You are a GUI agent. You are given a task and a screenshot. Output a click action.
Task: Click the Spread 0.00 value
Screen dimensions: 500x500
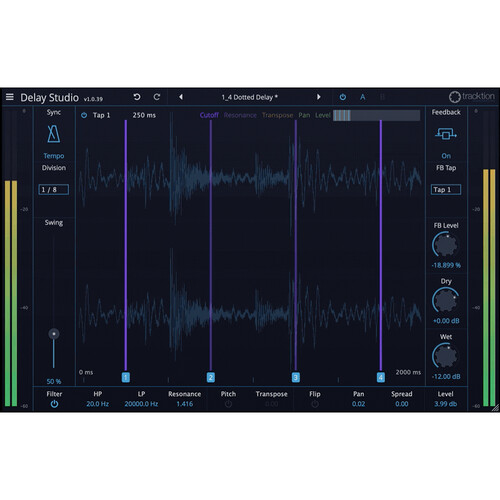[402, 404]
